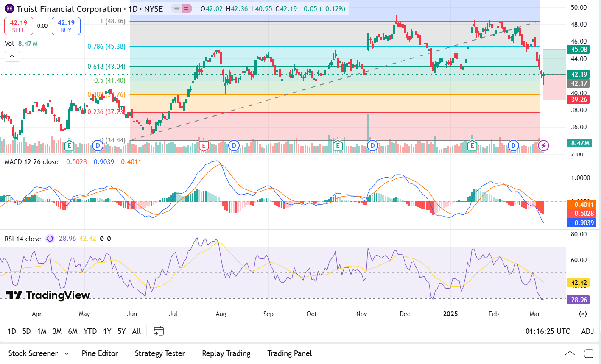Click the lightning bolt latest-event icon
Viewport: 601px width, 364px height.
[x=543, y=146]
